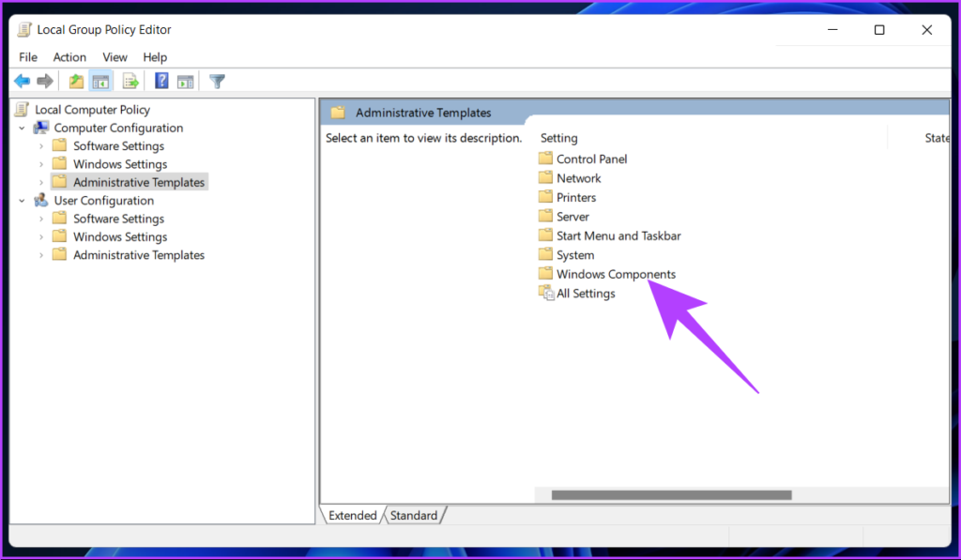Screen dimensions: 961x560
Task: Open the Action menu
Action: (x=69, y=57)
